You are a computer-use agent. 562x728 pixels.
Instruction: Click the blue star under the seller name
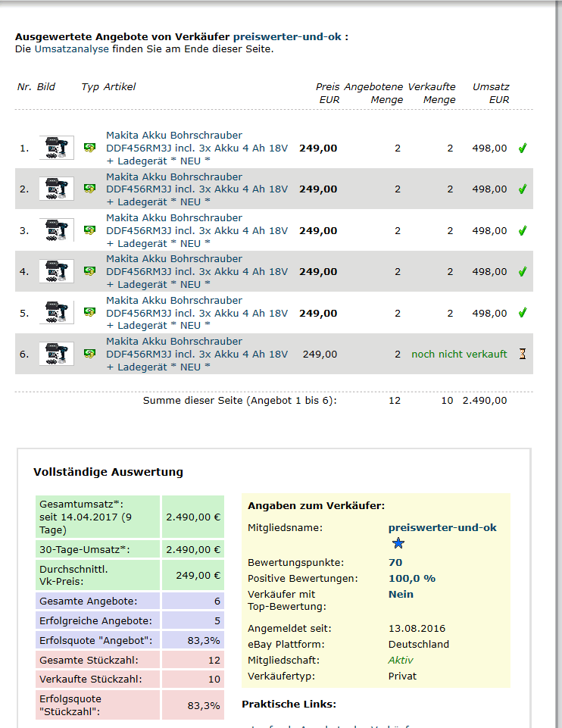[398, 544]
